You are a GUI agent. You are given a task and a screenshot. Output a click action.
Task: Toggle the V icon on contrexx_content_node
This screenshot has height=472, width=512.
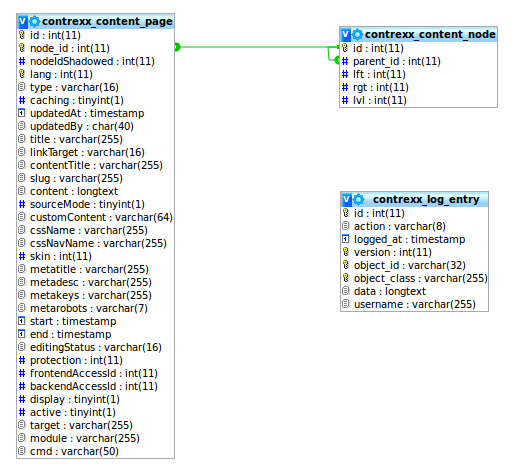tap(346, 35)
